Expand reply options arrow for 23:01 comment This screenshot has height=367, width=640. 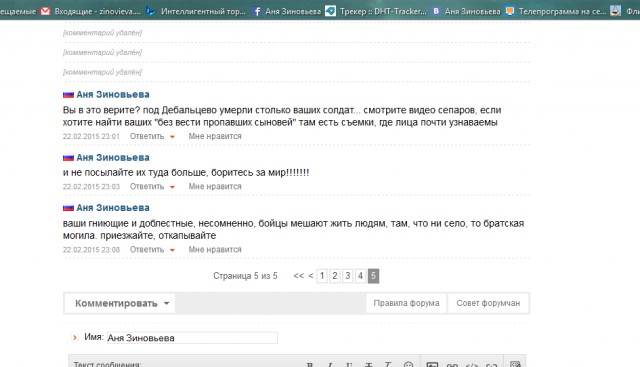tap(172, 137)
